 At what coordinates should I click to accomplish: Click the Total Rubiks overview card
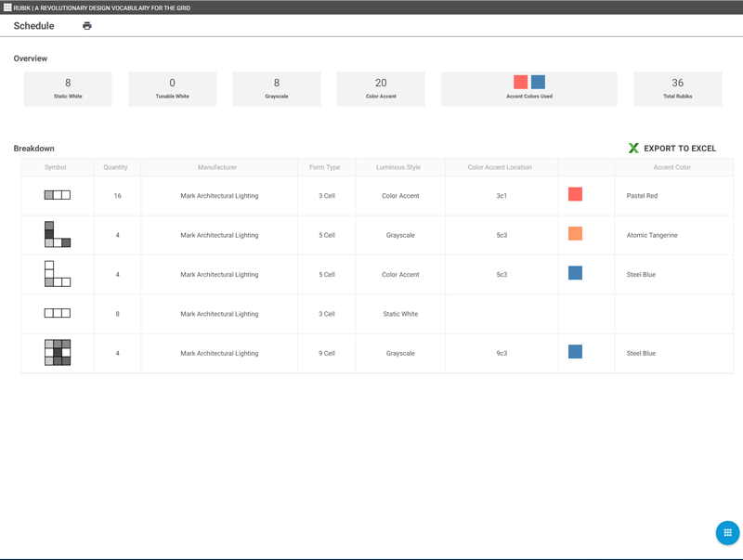coord(678,88)
